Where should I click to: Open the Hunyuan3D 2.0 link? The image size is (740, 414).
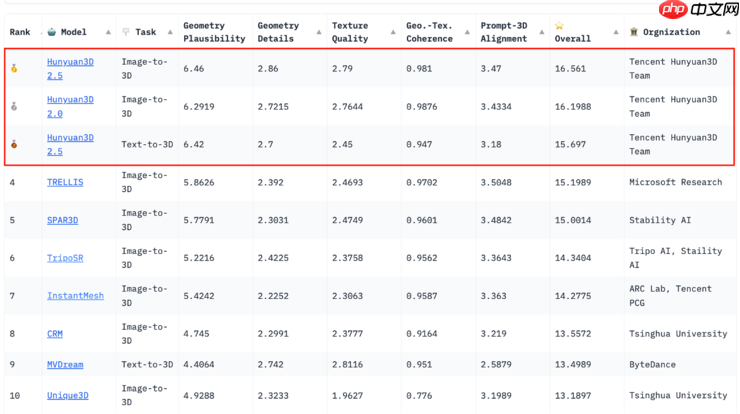70,106
